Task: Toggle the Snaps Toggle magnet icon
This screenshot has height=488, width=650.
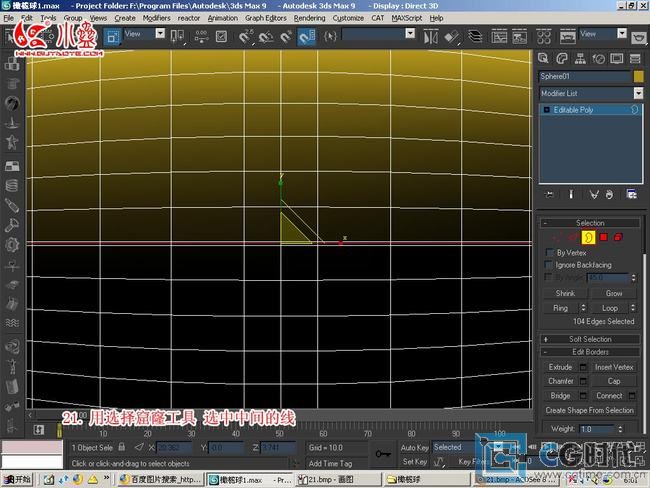Action: (x=245, y=37)
